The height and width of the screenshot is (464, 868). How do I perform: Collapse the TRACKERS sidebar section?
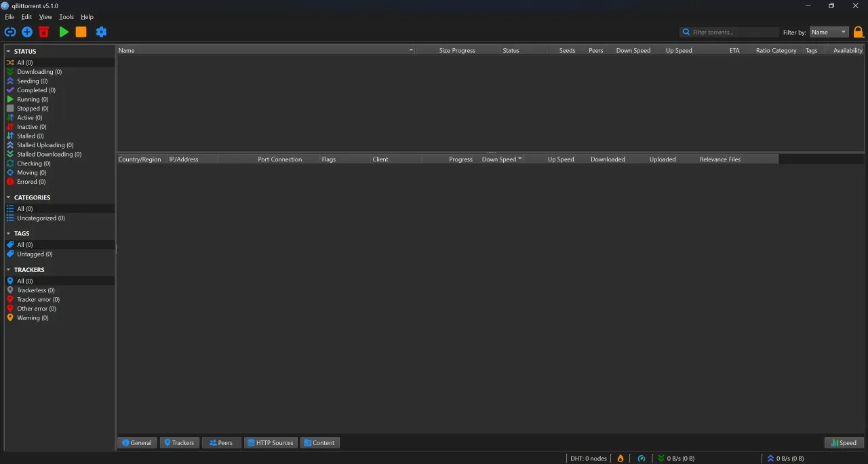[8, 270]
